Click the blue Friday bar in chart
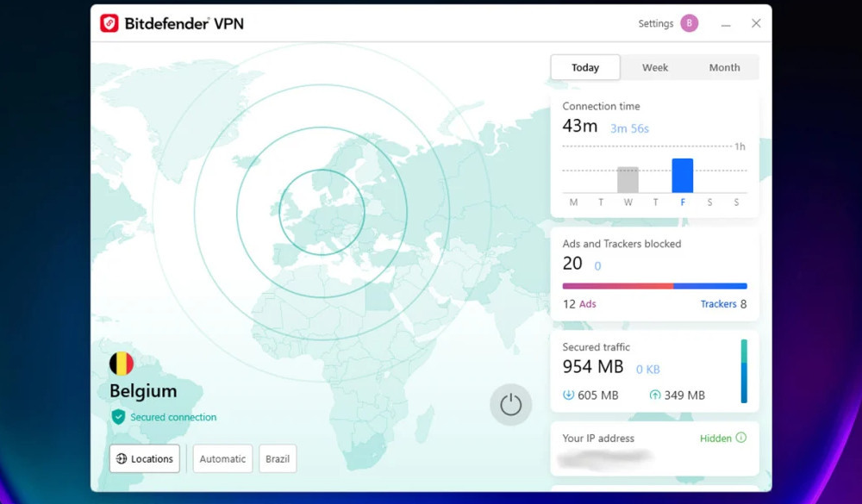 pyautogui.click(x=682, y=176)
